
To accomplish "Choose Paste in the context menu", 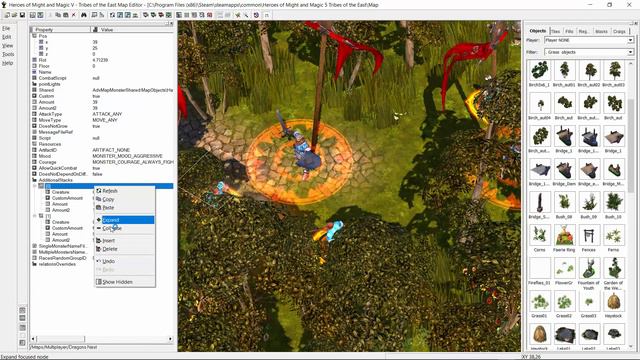I will [125, 207].
